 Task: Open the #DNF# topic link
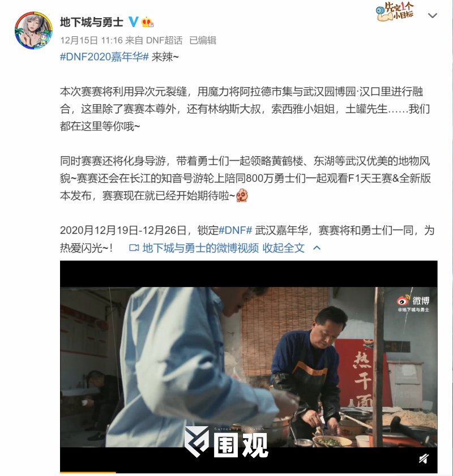(x=236, y=230)
